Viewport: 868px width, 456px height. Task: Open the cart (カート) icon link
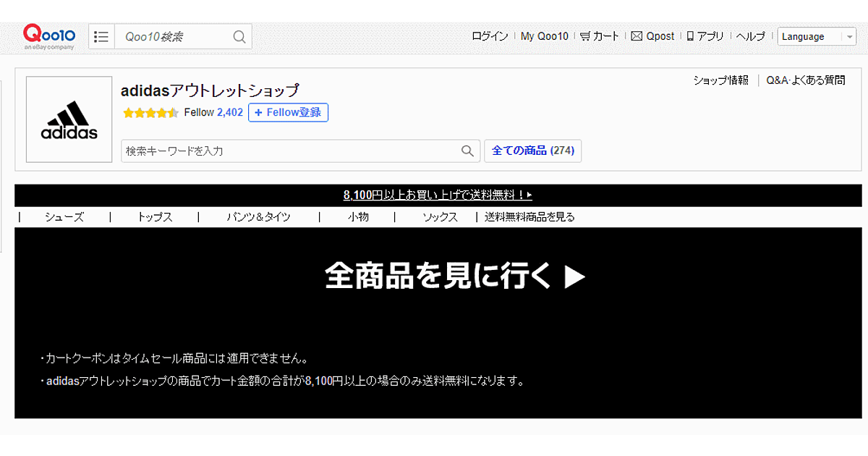(585, 36)
